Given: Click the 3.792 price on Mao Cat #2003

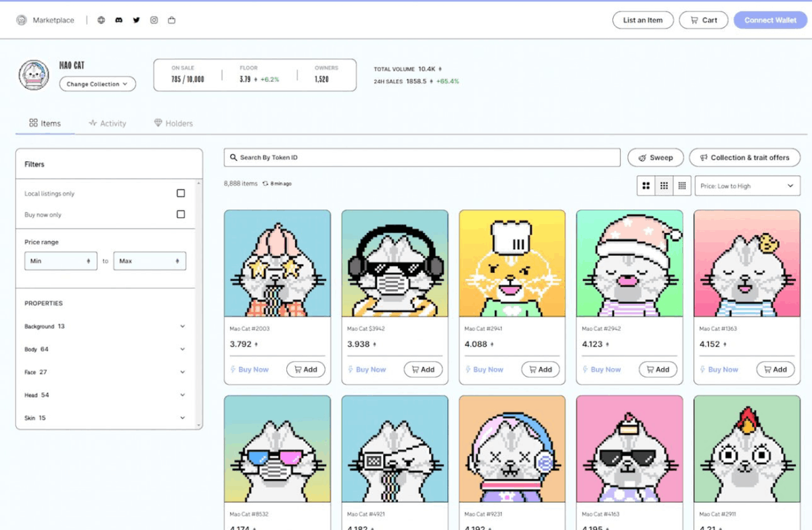Looking at the screenshot, I should (241, 345).
